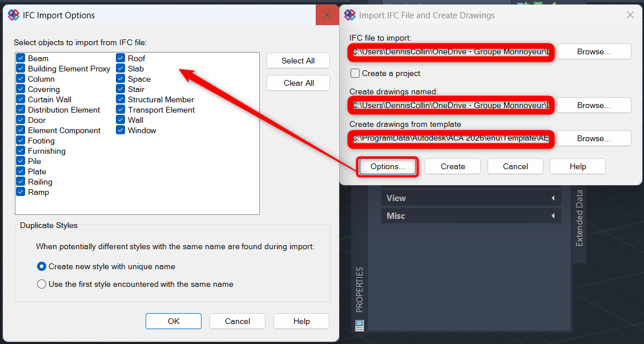Toggle the Structural Member checkbox

coord(120,99)
